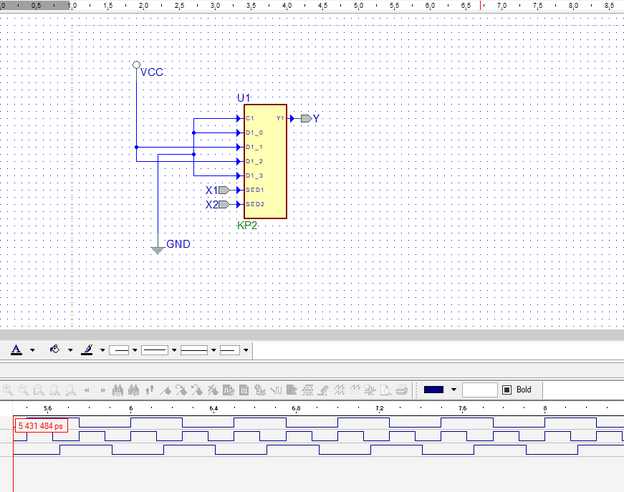This screenshot has height=492, width=624.
Task: Click the Y output port symbol
Action: click(x=305, y=118)
